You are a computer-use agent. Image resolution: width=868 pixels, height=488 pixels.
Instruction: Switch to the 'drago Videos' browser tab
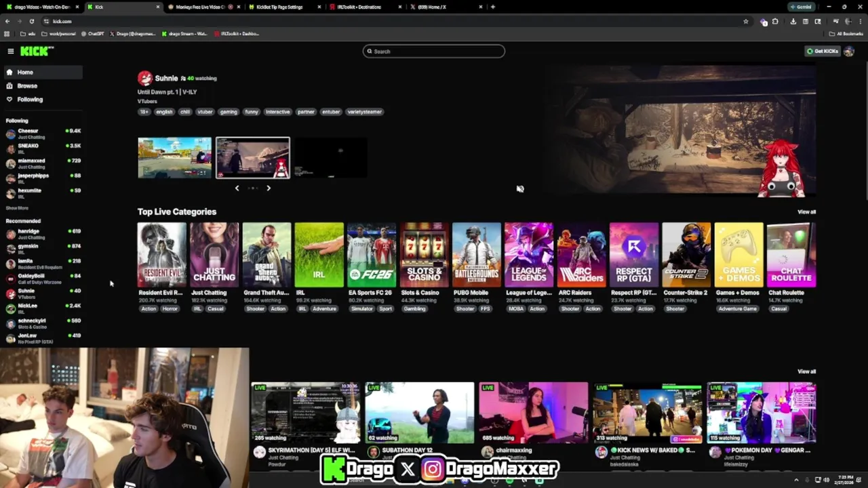click(x=41, y=7)
